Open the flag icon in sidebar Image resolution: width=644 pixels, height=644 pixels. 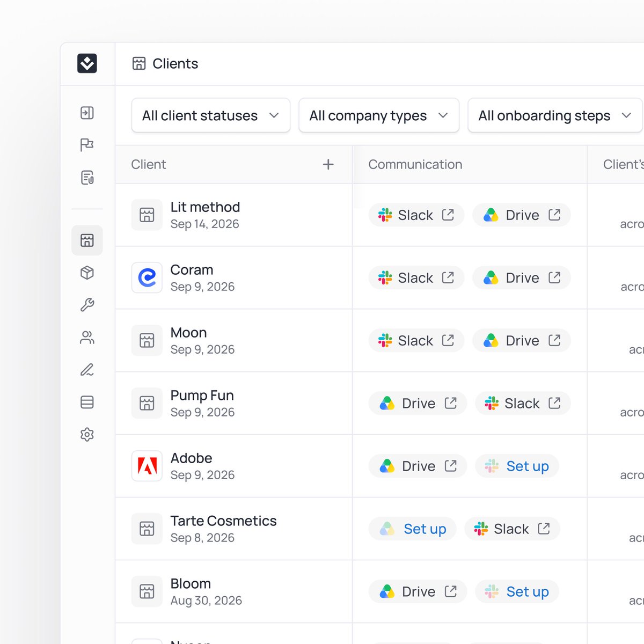pyautogui.click(x=87, y=145)
